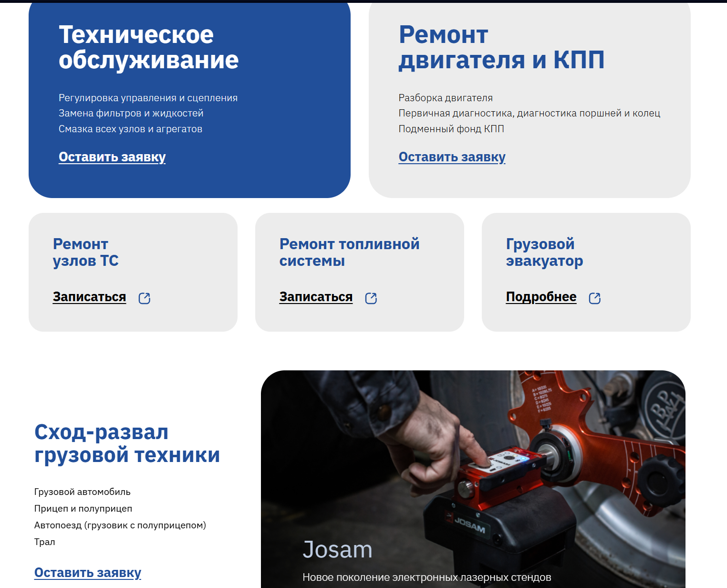Click text Прицеп и полуприцеп
The width and height of the screenshot is (727, 588).
[83, 509]
